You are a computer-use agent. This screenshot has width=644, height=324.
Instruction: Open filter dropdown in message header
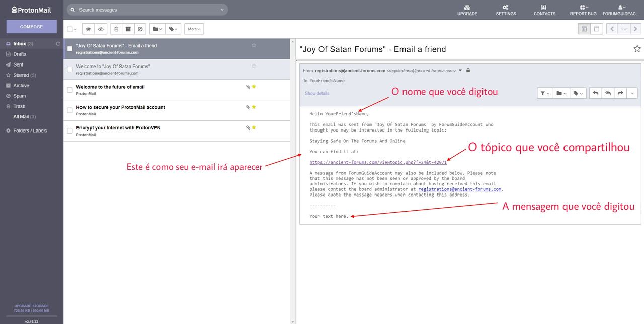pos(545,93)
